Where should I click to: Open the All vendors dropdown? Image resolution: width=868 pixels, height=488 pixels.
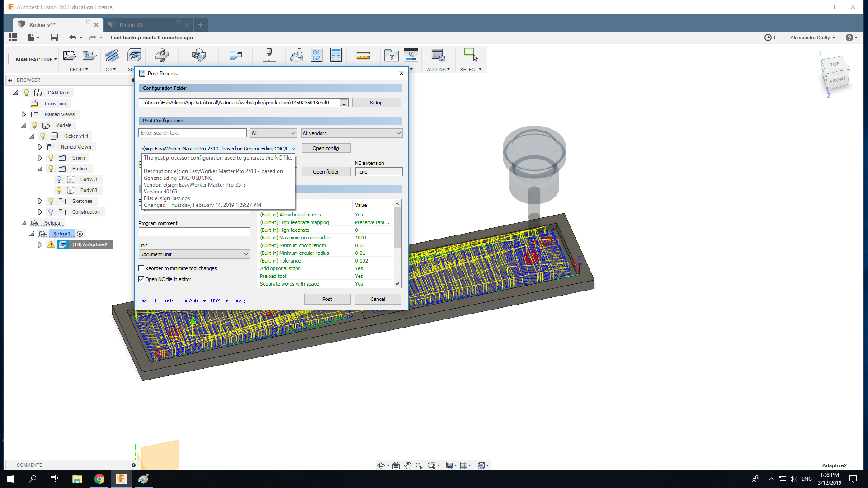point(352,133)
